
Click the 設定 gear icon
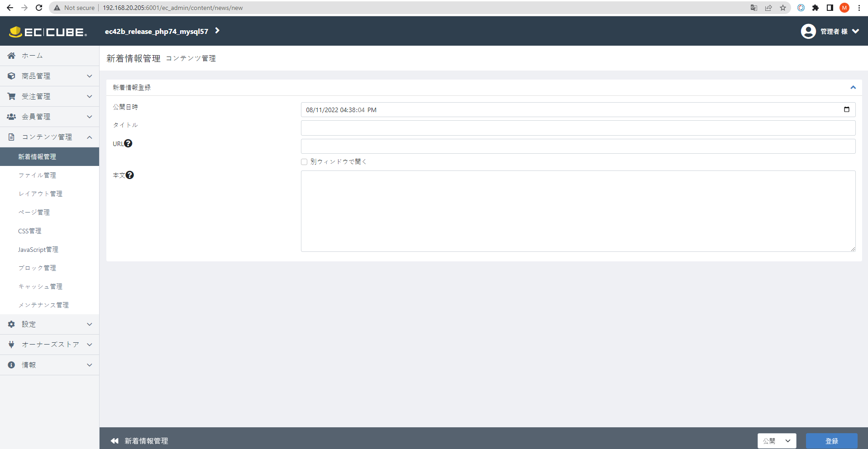11,324
